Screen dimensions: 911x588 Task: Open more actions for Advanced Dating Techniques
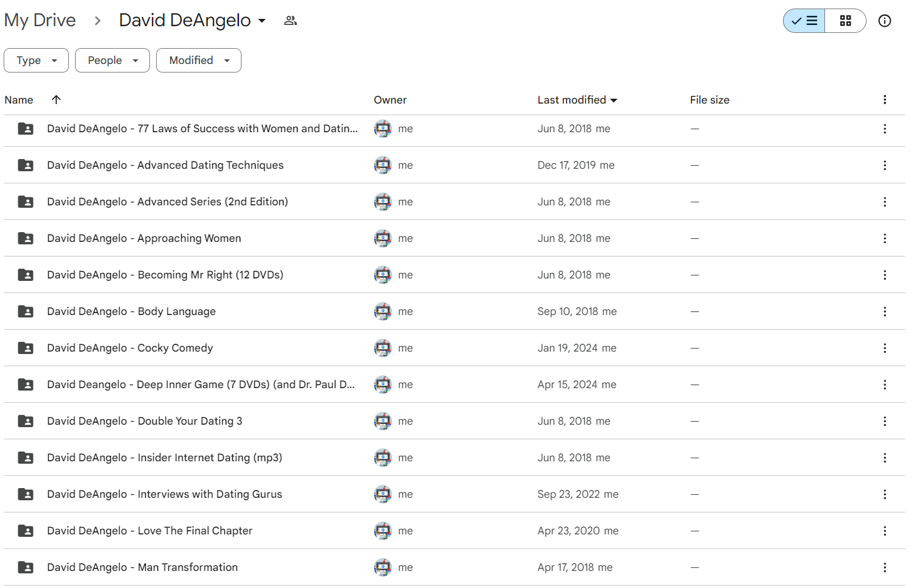click(x=884, y=165)
